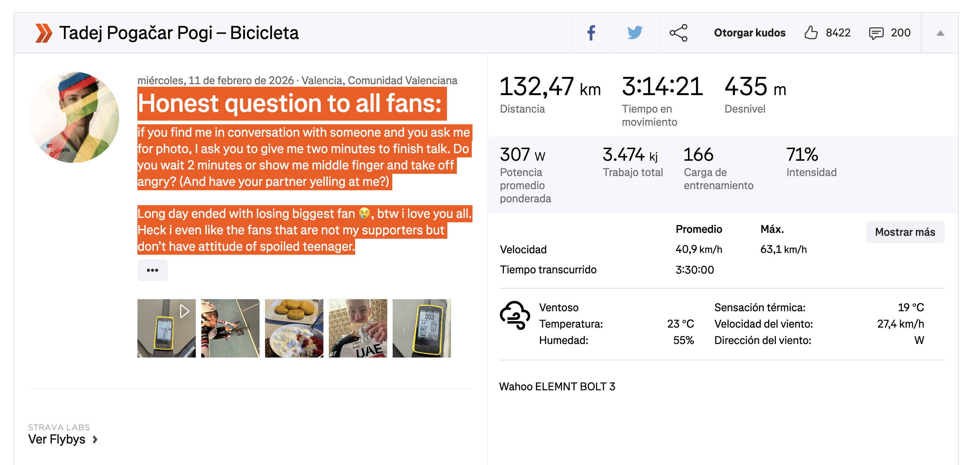Viewport: 980px width, 465px height.
Task: Open the rider eating selfie photo
Action: 358,328
